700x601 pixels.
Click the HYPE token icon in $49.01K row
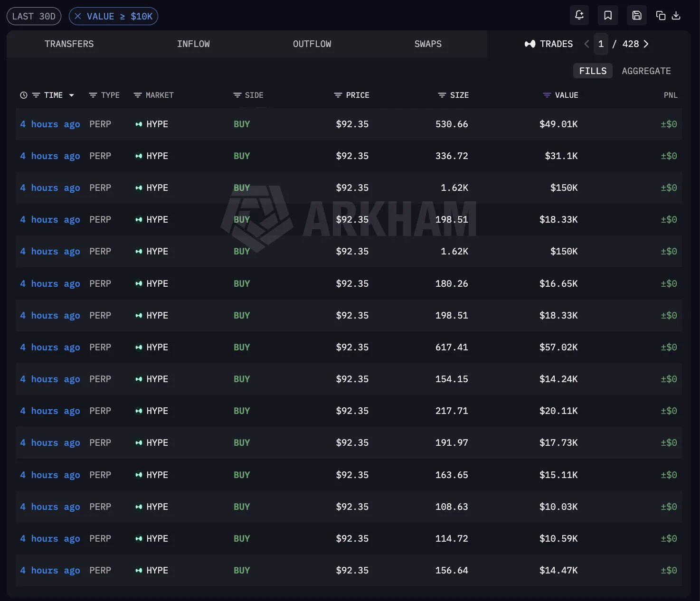pyautogui.click(x=139, y=124)
